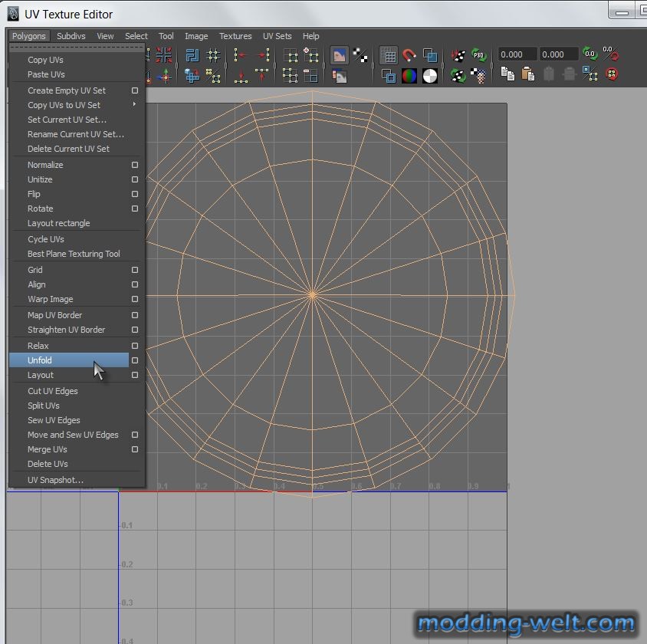The height and width of the screenshot is (644, 647).
Task: Click the UV squares with diagonal slash icon
Action: point(213,76)
